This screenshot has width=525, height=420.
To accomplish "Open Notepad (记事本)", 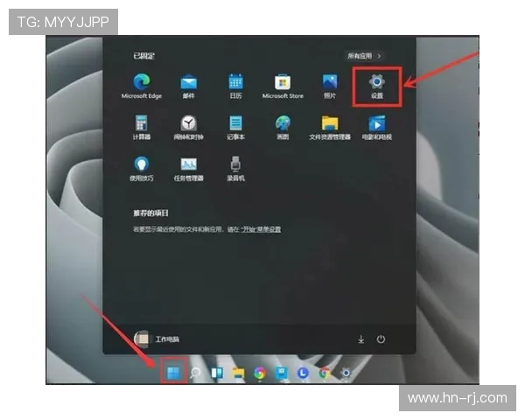I will tap(235, 127).
